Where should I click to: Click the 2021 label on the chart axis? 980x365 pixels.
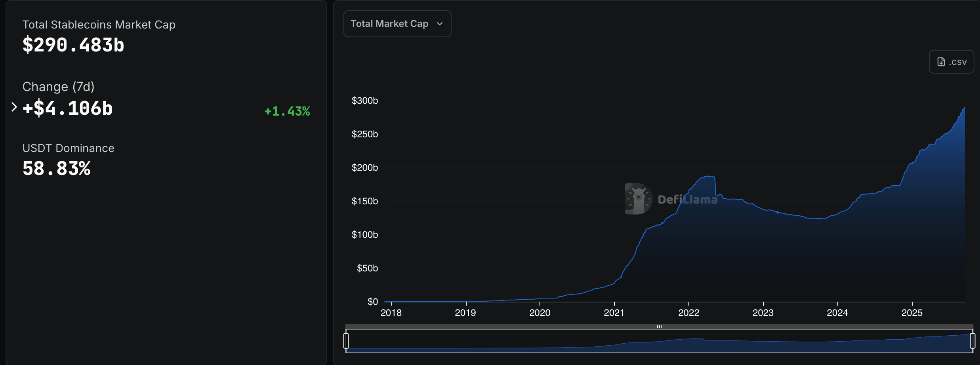(614, 312)
